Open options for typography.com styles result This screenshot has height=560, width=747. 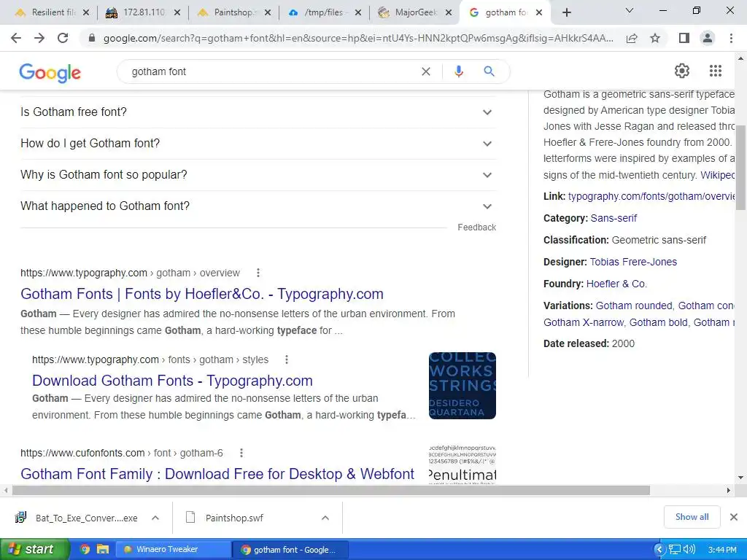pos(286,359)
